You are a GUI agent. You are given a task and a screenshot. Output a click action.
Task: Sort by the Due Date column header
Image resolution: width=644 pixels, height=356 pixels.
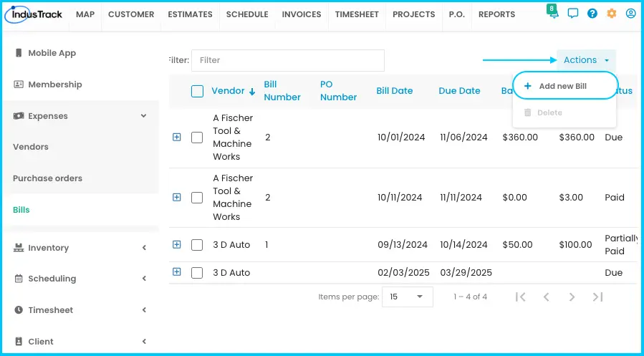coord(459,91)
